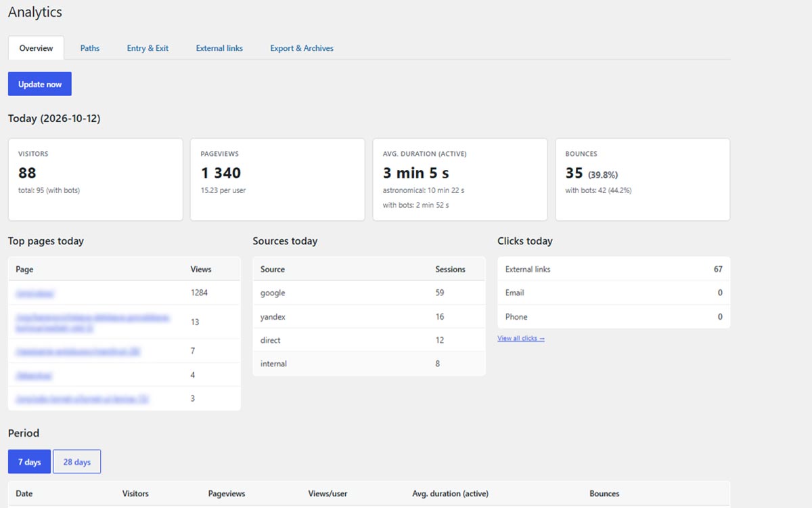Open the page link with 13 views
Viewport: 812px width, 508px height.
pos(93,322)
